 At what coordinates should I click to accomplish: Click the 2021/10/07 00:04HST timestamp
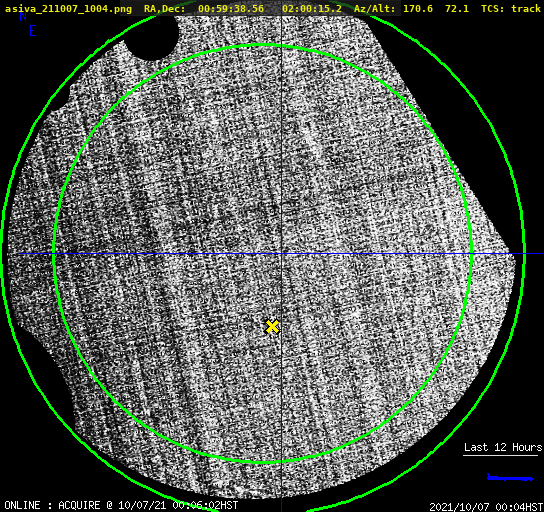(x=486, y=506)
